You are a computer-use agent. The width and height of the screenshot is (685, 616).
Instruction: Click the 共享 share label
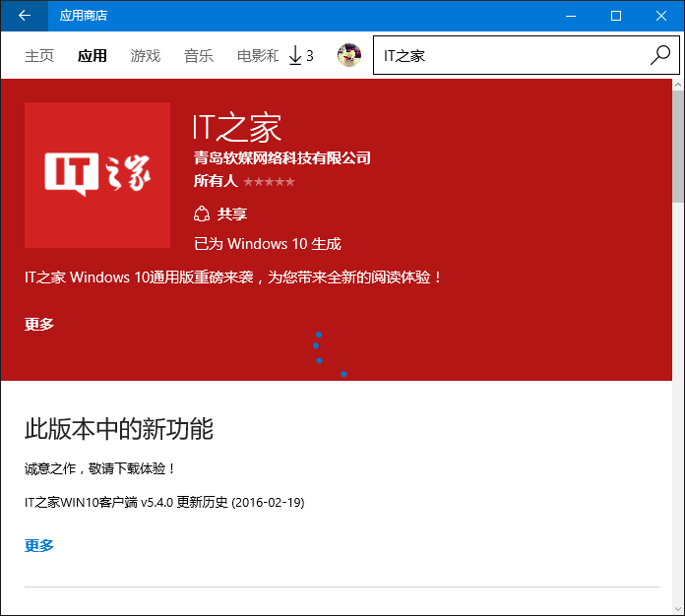click(x=232, y=215)
